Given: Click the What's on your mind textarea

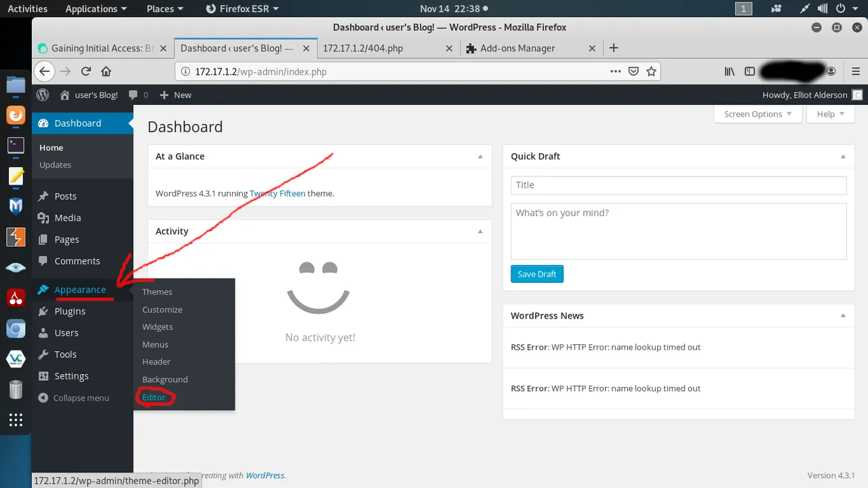Looking at the screenshot, I should click(x=679, y=231).
